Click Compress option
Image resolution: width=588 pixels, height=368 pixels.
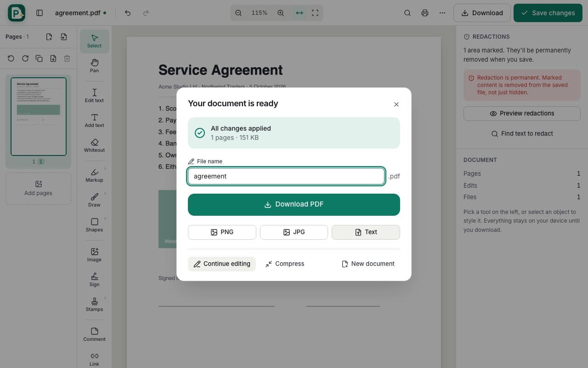(x=284, y=264)
